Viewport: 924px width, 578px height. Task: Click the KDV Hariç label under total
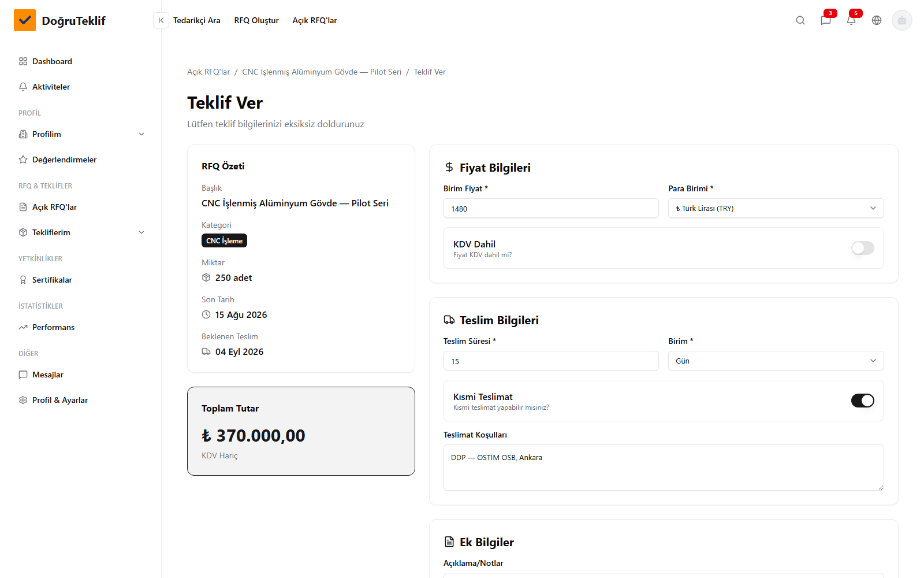click(219, 455)
